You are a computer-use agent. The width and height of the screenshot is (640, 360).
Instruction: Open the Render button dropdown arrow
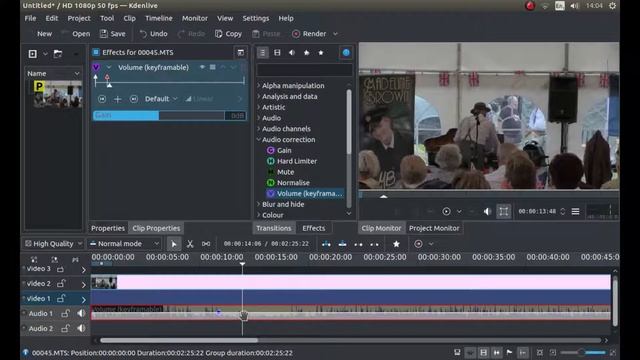336,34
